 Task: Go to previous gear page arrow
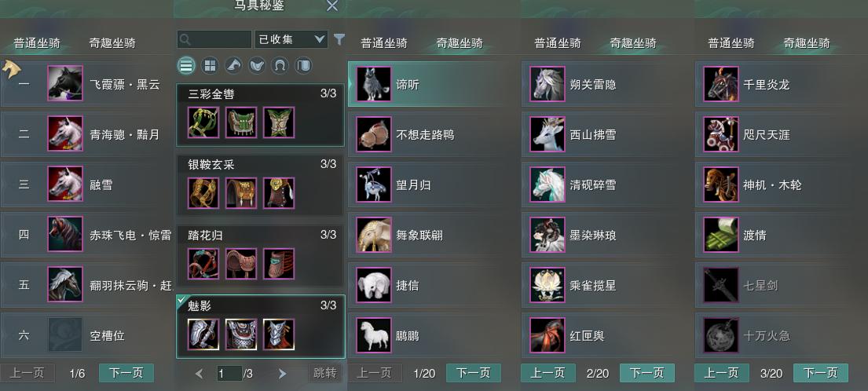200,374
